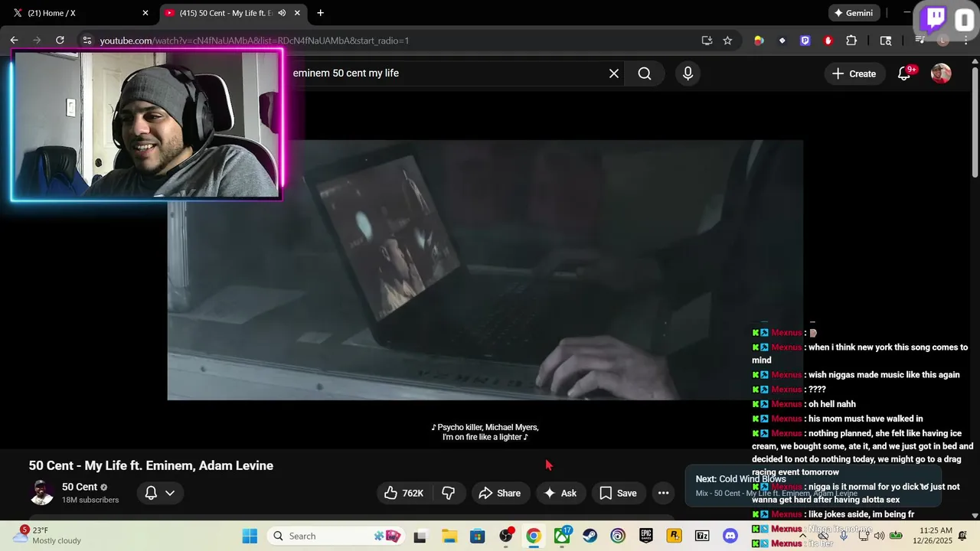Like the video with 762K likes
The height and width of the screenshot is (551, 980).
click(404, 493)
